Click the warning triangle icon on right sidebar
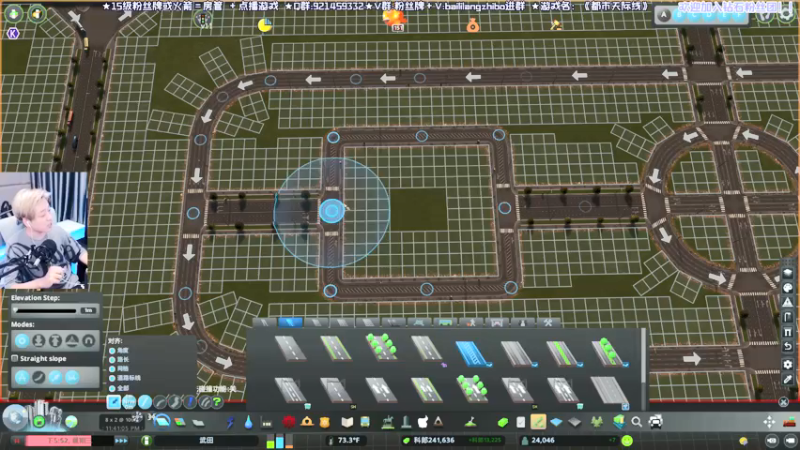 788,303
